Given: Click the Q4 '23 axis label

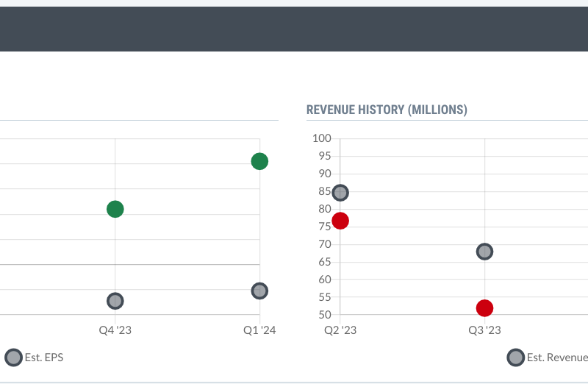Looking at the screenshot, I should [115, 330].
